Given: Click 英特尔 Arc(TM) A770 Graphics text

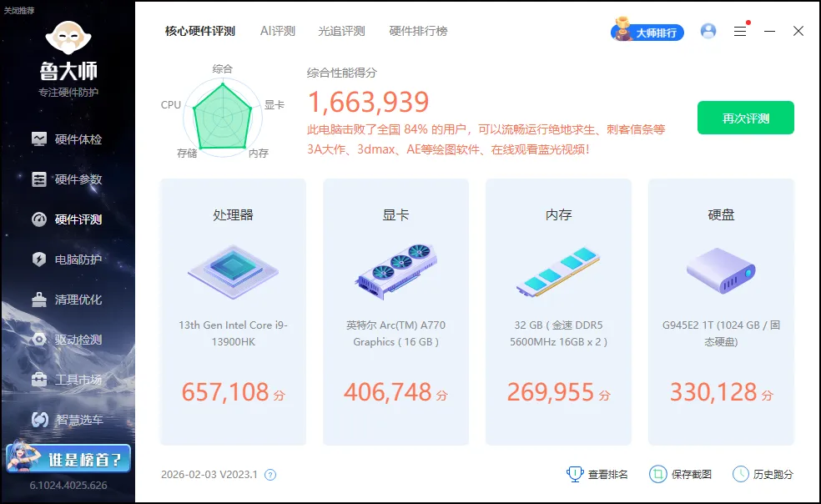Looking at the screenshot, I should tap(395, 333).
